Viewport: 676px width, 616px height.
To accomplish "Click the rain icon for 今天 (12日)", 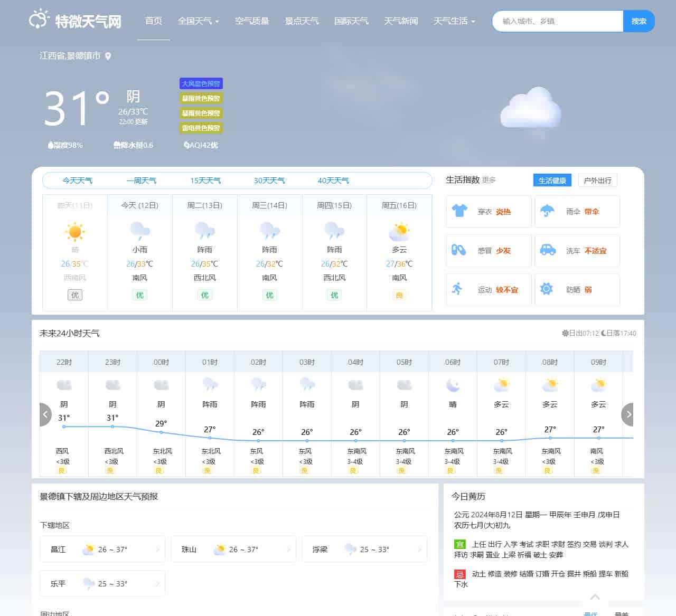I will 140,231.
